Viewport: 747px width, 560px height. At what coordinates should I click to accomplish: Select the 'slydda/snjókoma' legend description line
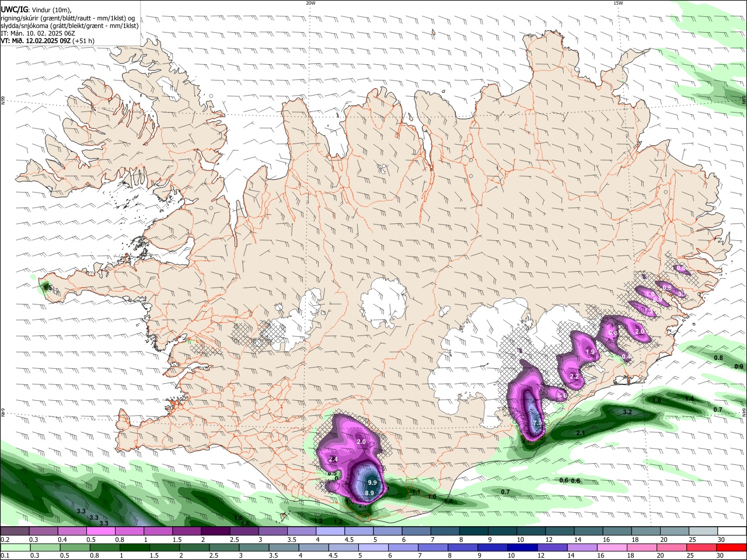[x=69, y=26]
